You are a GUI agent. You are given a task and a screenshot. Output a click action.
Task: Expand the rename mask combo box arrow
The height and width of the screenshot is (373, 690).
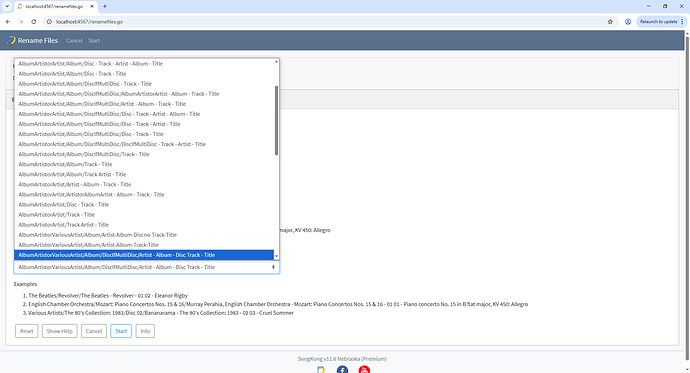click(273, 267)
